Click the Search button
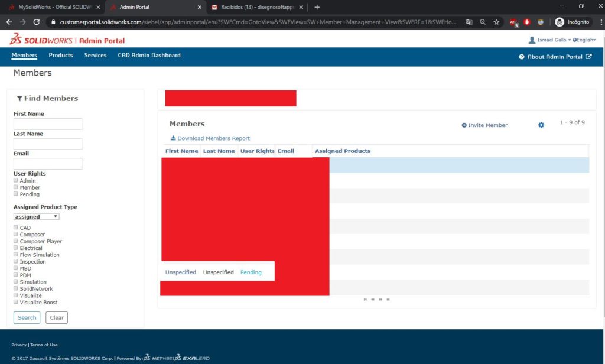The width and height of the screenshot is (605, 364). [27, 317]
